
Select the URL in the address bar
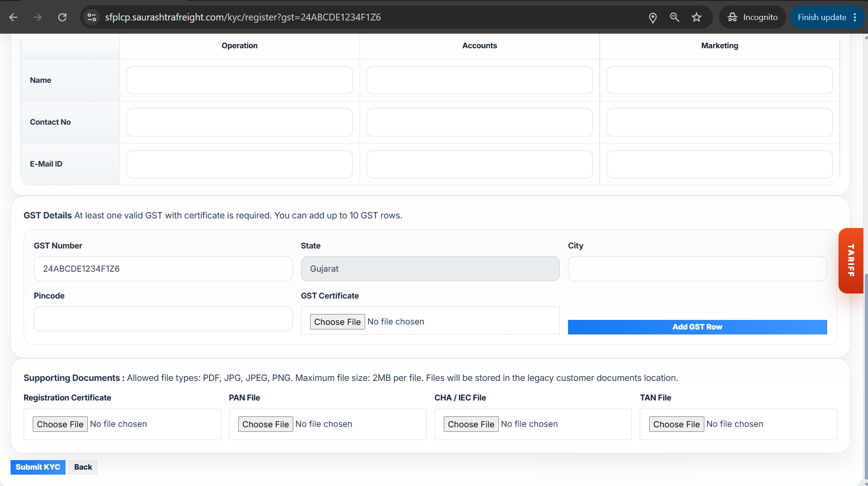point(243,17)
